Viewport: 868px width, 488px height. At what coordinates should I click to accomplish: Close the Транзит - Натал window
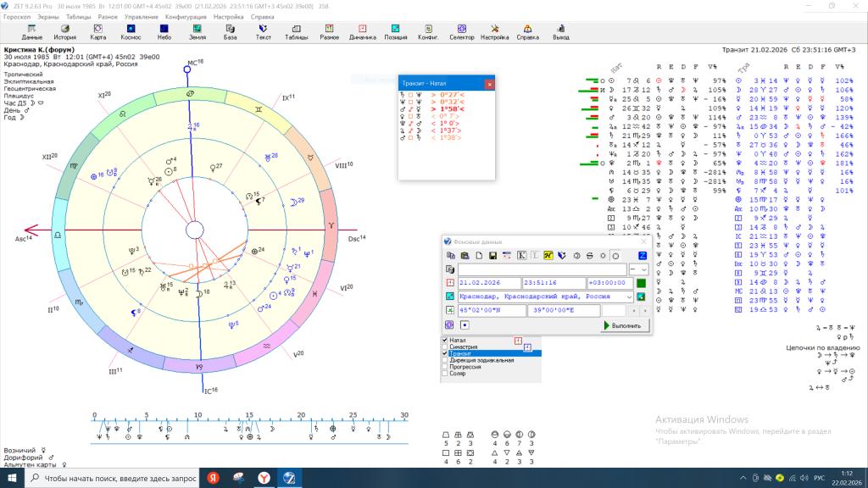(x=489, y=84)
